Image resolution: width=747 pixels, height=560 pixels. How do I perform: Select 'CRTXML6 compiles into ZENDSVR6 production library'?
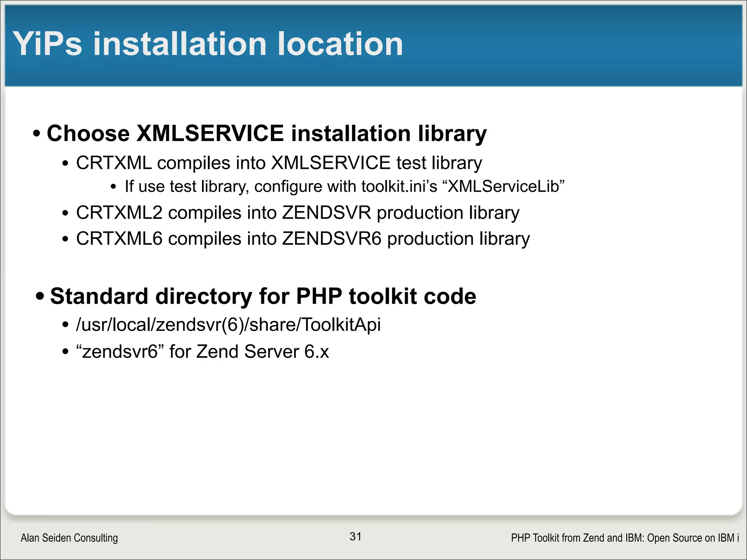click(x=303, y=239)
